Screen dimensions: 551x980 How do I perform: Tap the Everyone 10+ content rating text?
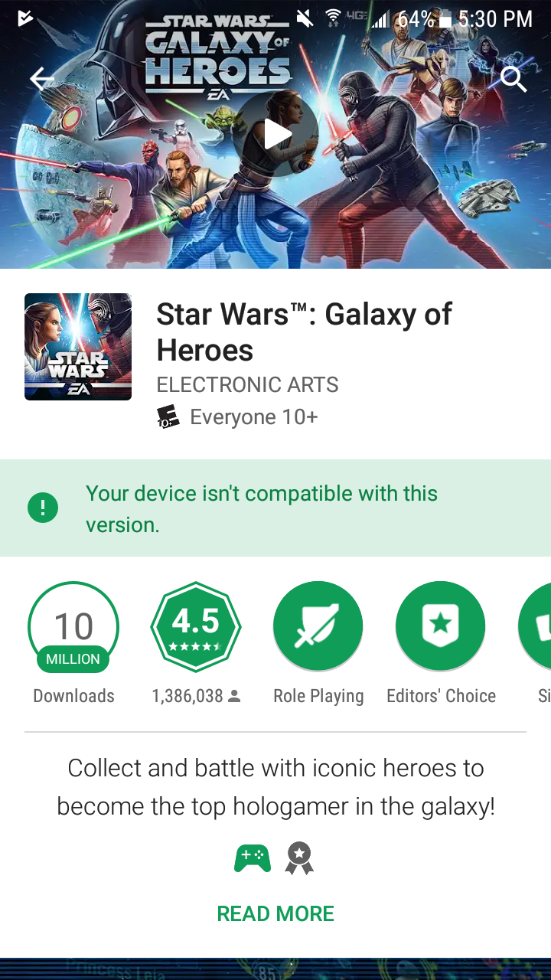[253, 417]
